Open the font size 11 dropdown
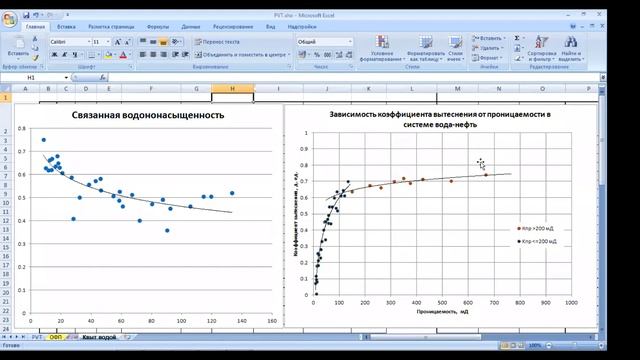Screen dimensions: 640x360 tap(108, 42)
